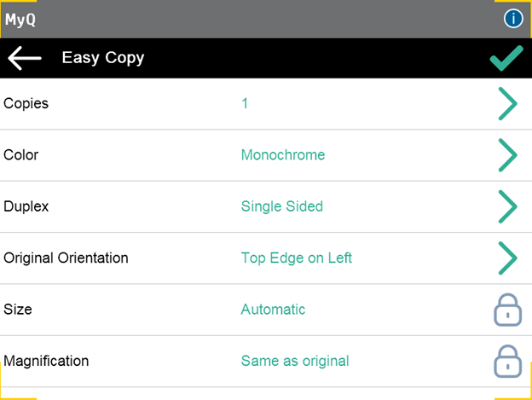The width and height of the screenshot is (532, 400).
Task: Expand the Color setting chevron
Action: (506, 155)
